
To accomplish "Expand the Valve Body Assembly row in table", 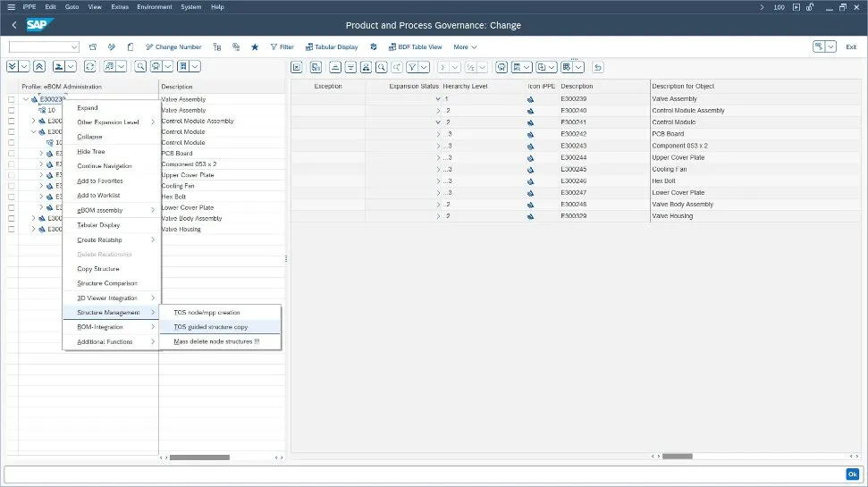I will coord(438,204).
